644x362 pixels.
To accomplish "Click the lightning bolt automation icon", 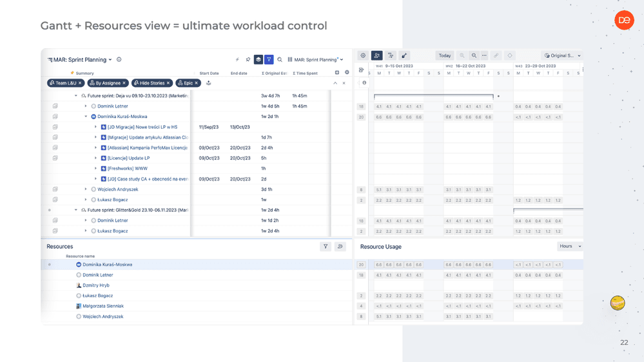I will pyautogui.click(x=237, y=60).
